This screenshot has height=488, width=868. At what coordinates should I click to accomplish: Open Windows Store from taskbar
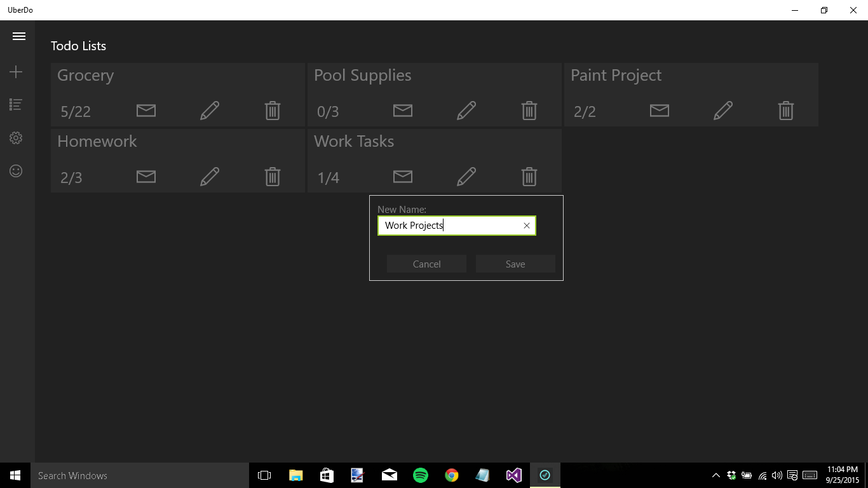point(327,475)
